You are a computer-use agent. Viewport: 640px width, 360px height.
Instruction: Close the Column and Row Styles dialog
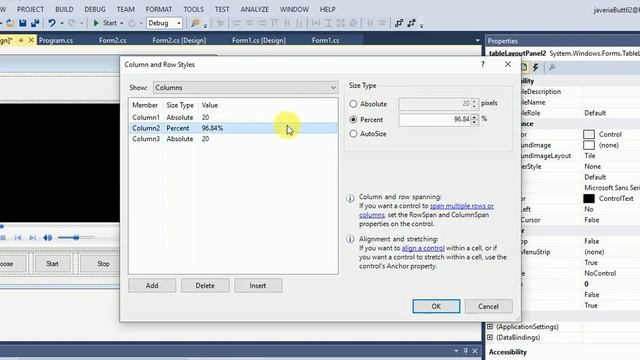pos(508,64)
